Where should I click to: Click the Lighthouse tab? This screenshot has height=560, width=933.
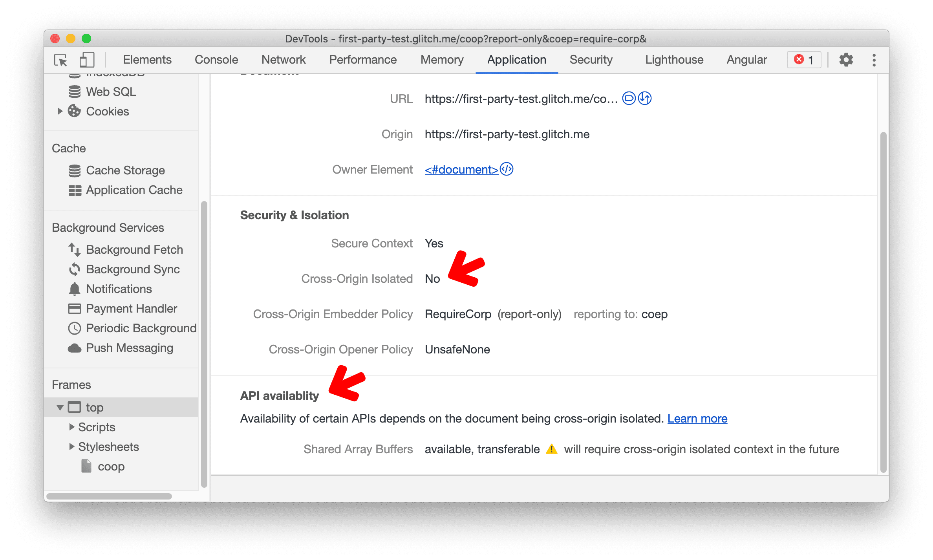(672, 59)
